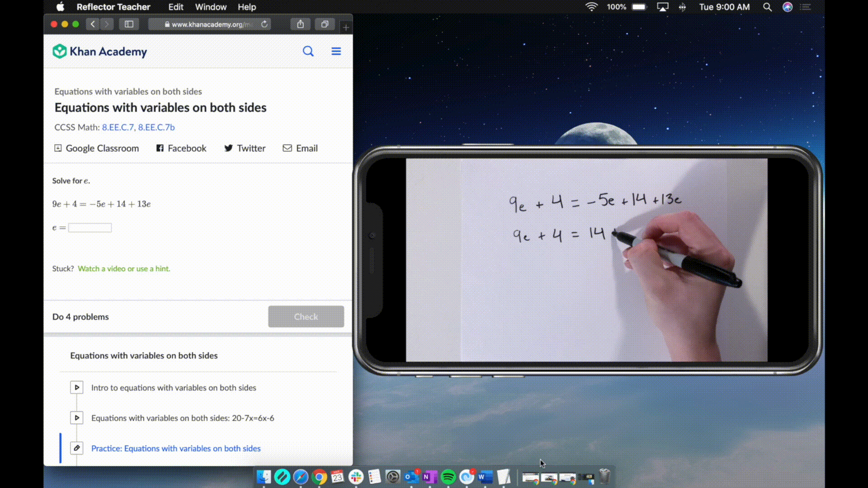Click the Khan Academy logo

[100, 52]
